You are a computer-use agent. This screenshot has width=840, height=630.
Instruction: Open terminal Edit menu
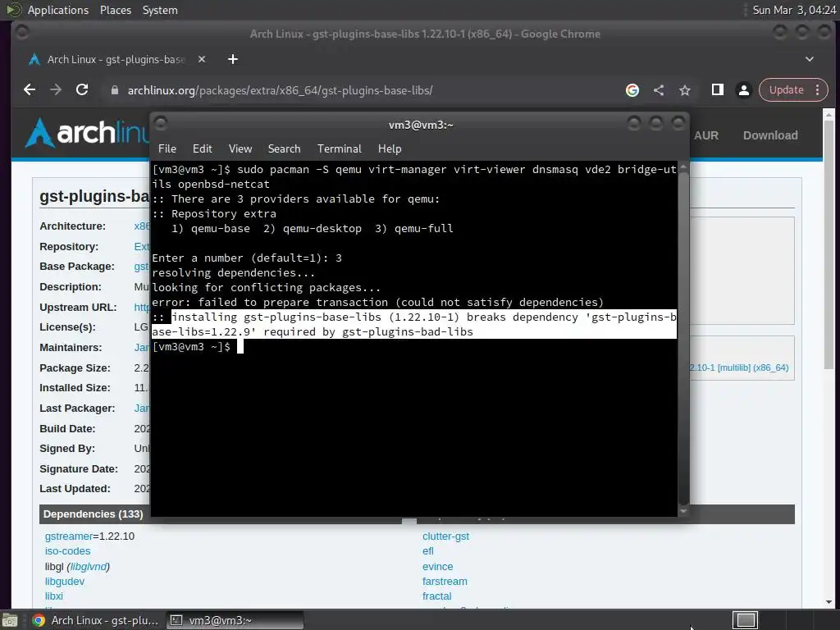tap(202, 149)
